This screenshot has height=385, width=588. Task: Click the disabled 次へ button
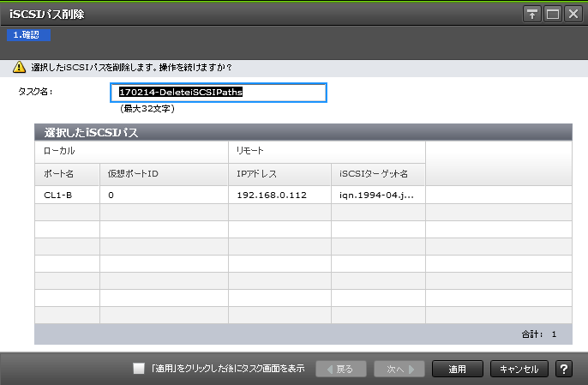pyautogui.click(x=399, y=369)
